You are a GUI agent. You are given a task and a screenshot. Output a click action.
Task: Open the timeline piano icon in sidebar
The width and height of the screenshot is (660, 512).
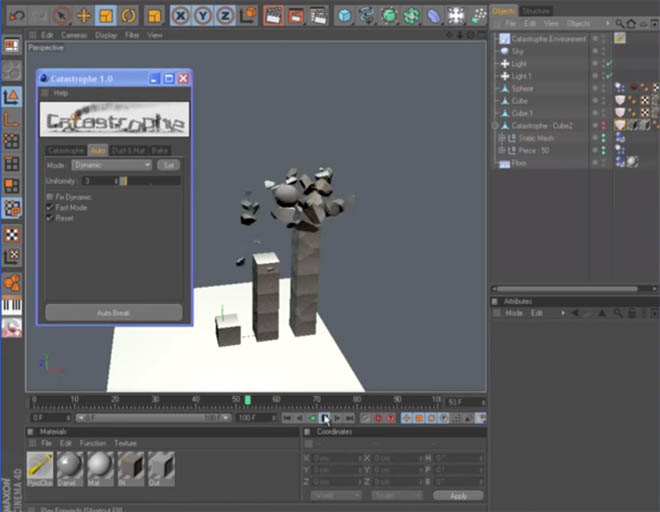tap(11, 306)
